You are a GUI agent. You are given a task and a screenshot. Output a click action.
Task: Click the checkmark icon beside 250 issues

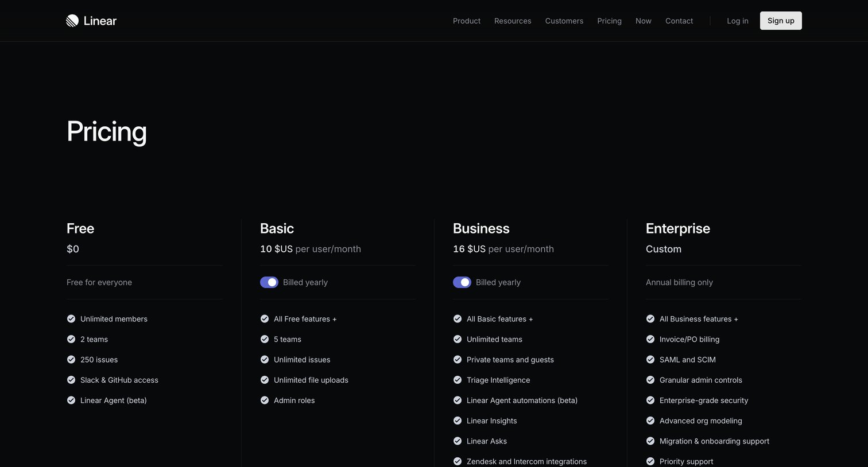click(71, 360)
